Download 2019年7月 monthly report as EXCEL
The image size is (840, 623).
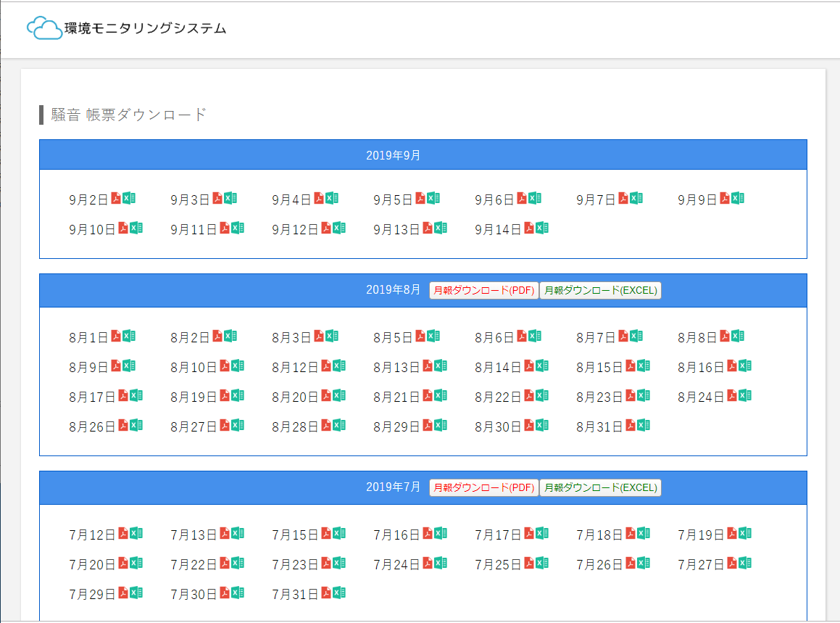(x=600, y=488)
